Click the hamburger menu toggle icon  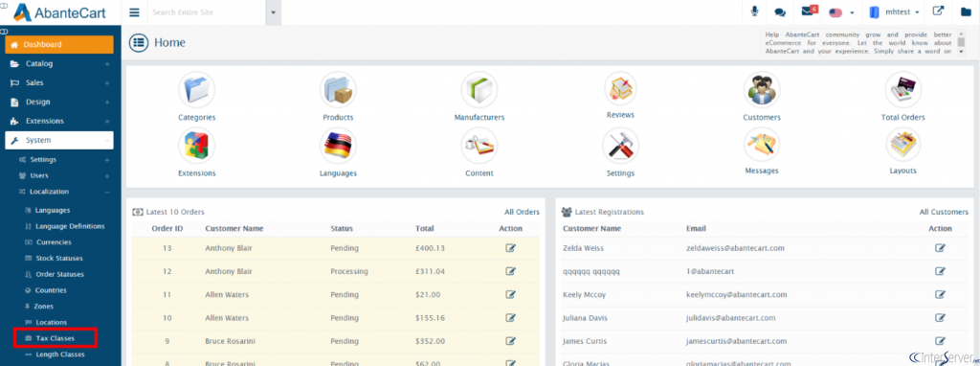[x=134, y=12]
